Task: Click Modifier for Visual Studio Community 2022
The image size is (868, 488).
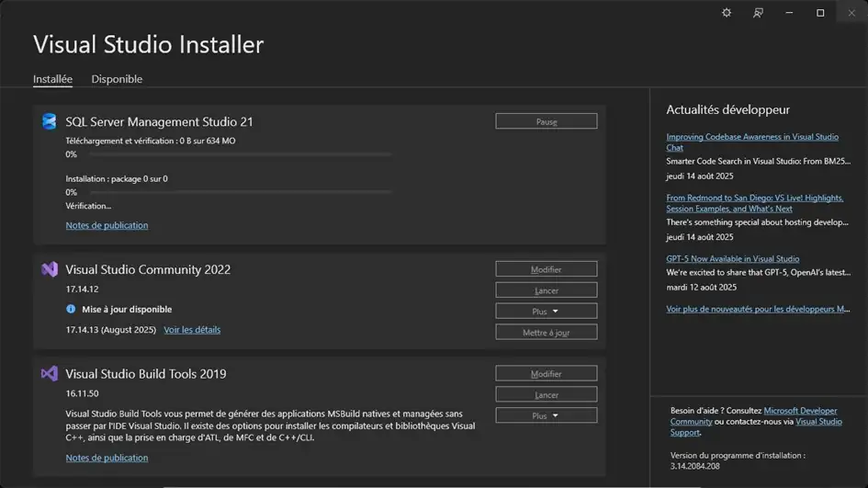Action: [x=547, y=269]
